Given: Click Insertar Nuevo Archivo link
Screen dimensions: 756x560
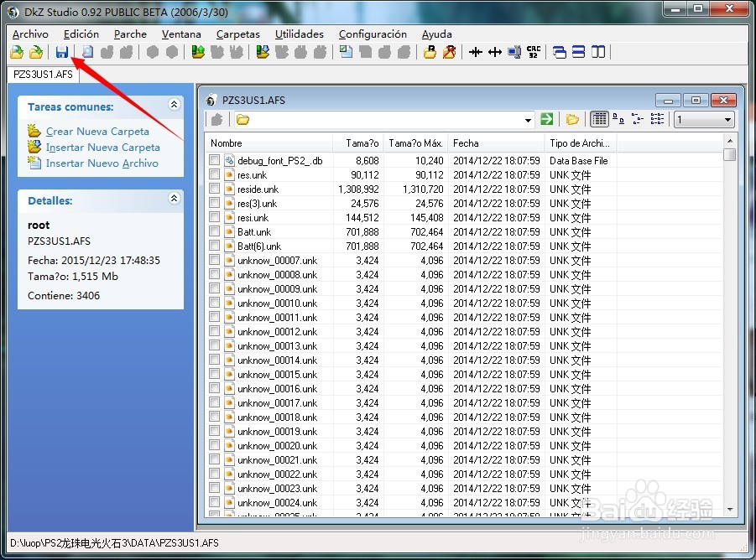Looking at the screenshot, I should coord(102,163).
